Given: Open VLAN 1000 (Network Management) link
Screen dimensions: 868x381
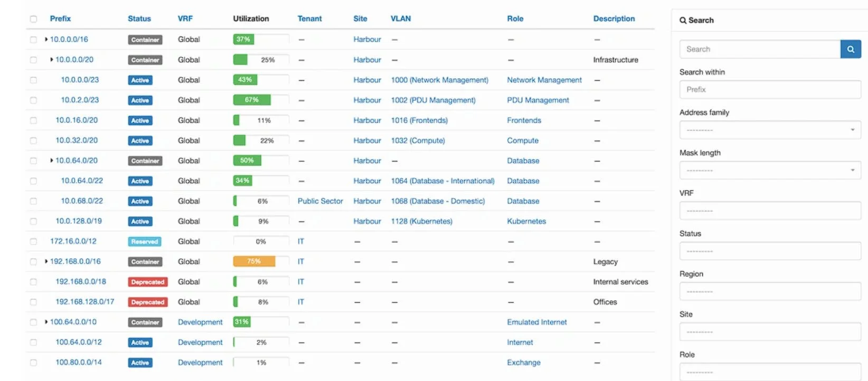Looking at the screenshot, I should [440, 80].
